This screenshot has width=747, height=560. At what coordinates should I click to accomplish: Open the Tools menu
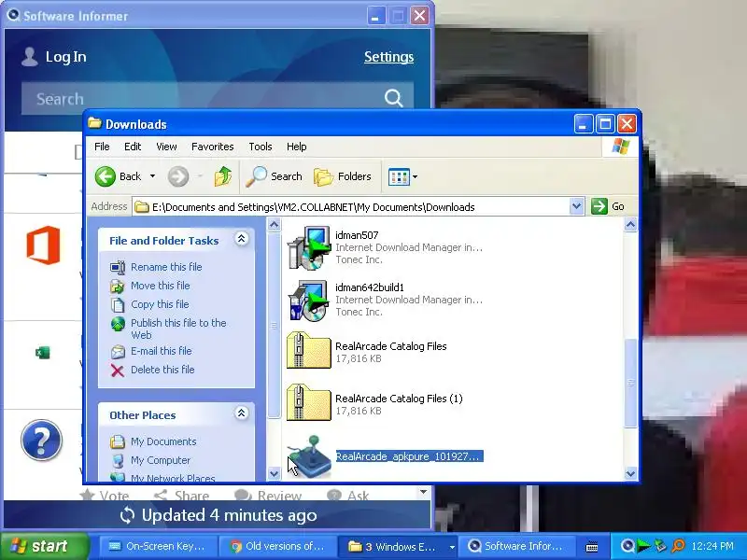(261, 147)
